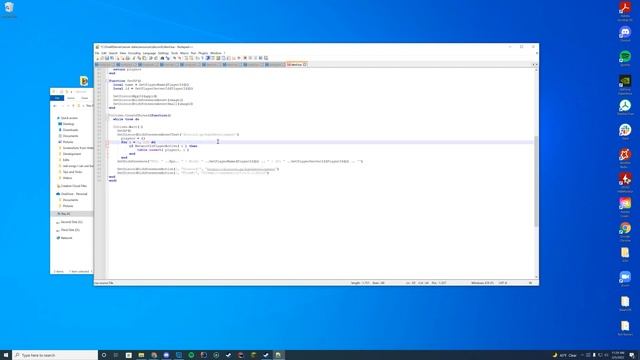Open GeForce Experience desktop shortcut
The width and height of the screenshot is (640, 360).
(x=625, y=84)
